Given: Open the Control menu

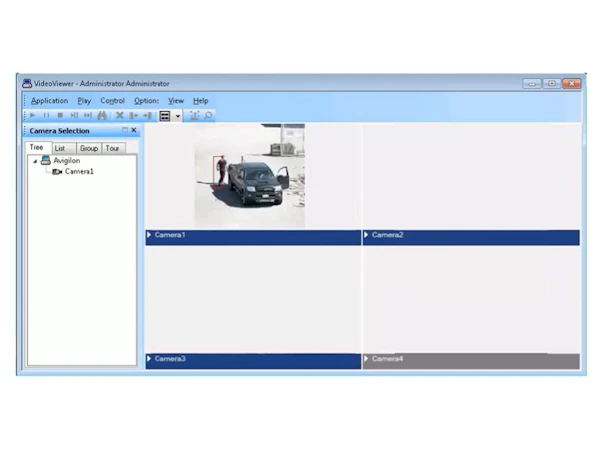Looking at the screenshot, I should click(x=112, y=101).
